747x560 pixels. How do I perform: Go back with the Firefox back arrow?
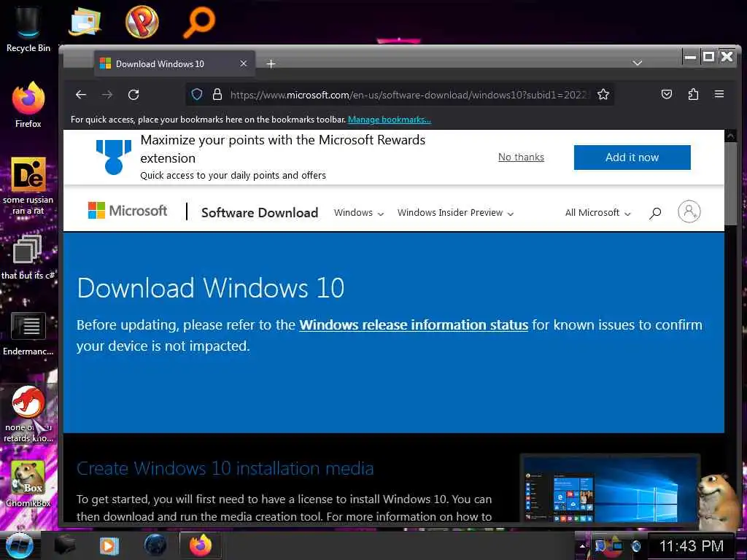[81, 95]
